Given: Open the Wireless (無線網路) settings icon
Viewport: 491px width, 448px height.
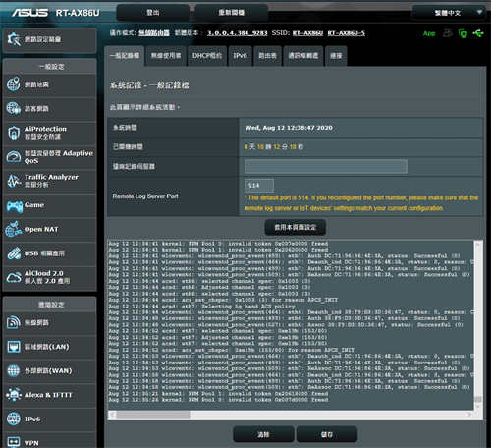Looking at the screenshot, I should tap(14, 322).
